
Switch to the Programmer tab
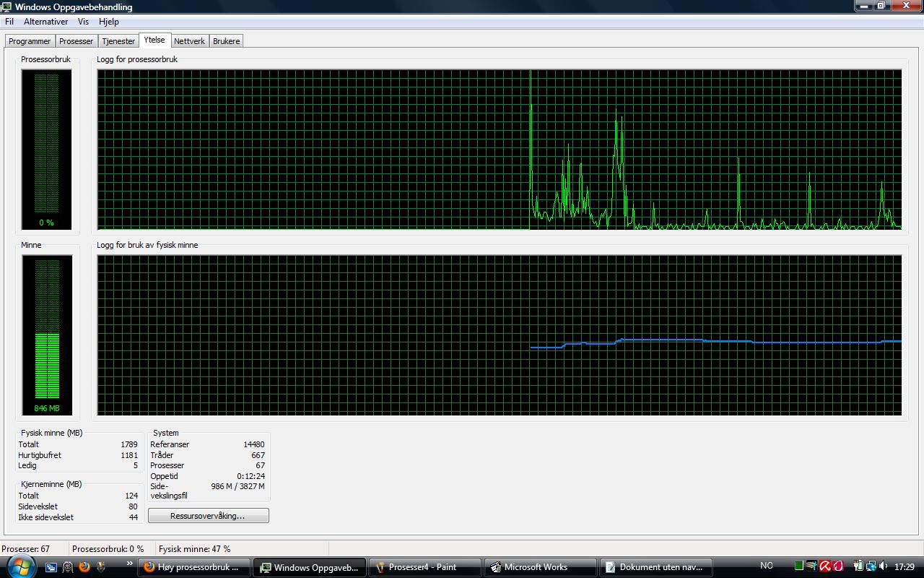(x=30, y=41)
